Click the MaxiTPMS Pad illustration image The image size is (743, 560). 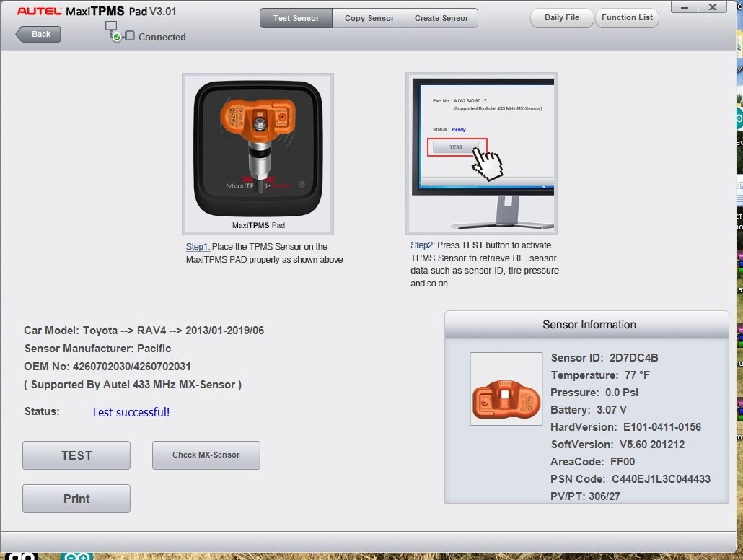click(x=258, y=154)
